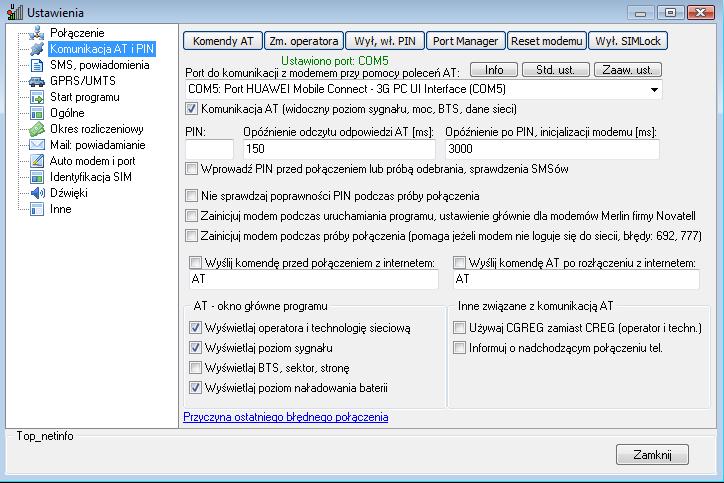Viewport: 724px width, 483px height.
Task: Expand the COM5 port selection dropdown
Action: coord(655,90)
